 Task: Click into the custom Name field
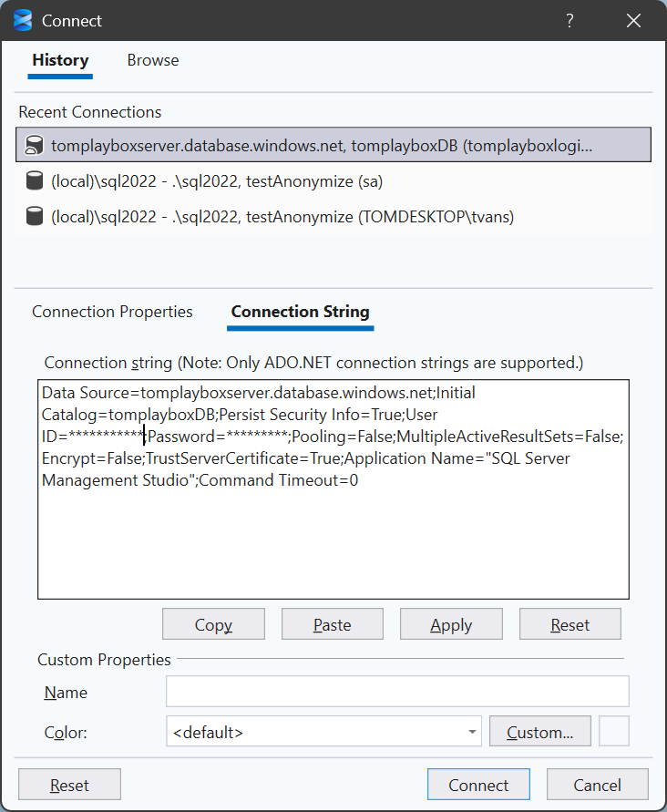(x=397, y=692)
